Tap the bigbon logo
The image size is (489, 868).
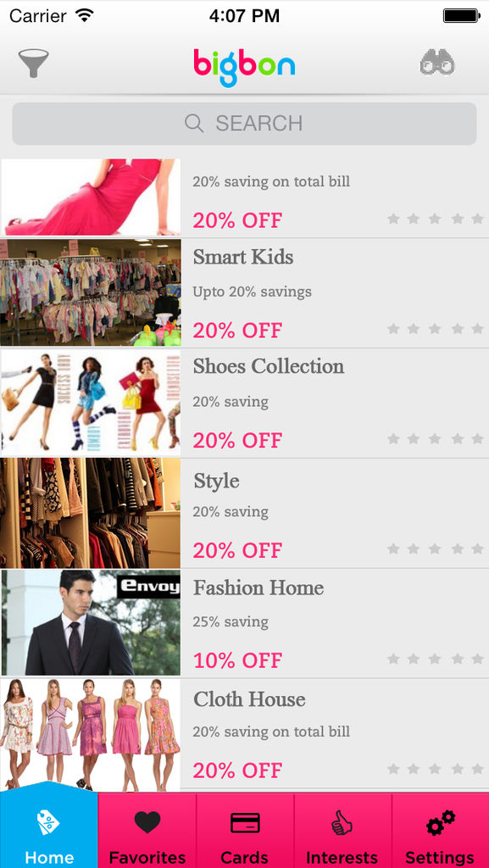click(x=244, y=68)
